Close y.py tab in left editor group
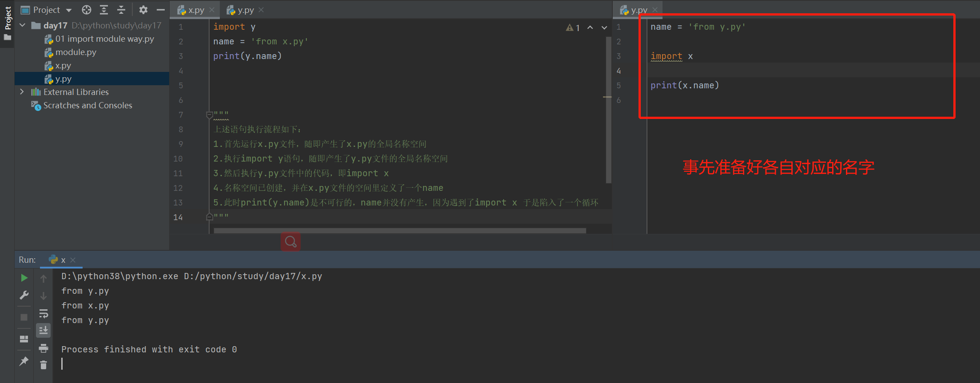The image size is (980, 383). 261,10
